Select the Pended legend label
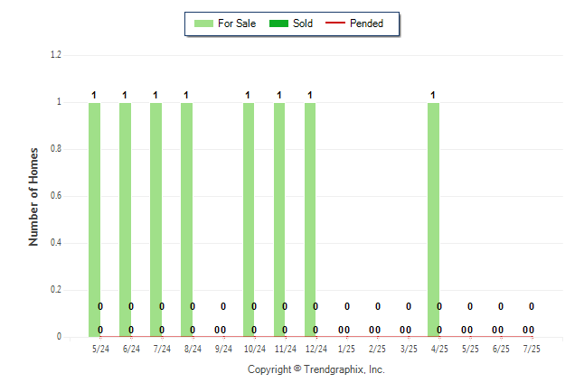 [366, 23]
